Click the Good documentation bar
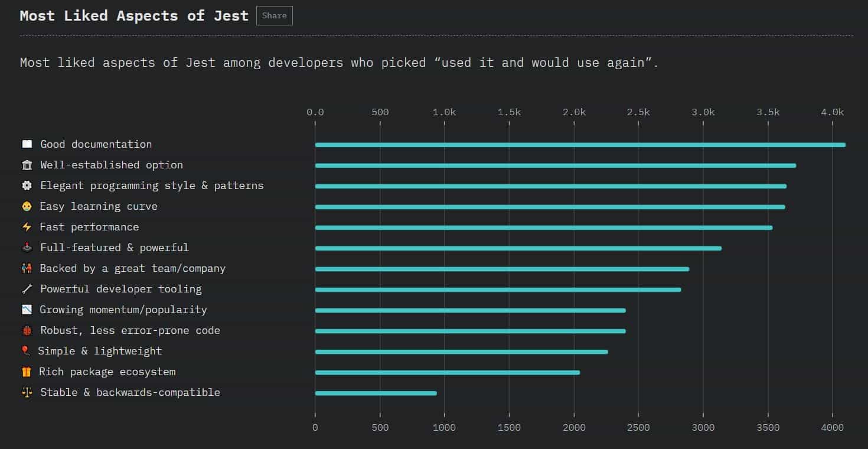Screen dimensions: 868x449 point(580,145)
